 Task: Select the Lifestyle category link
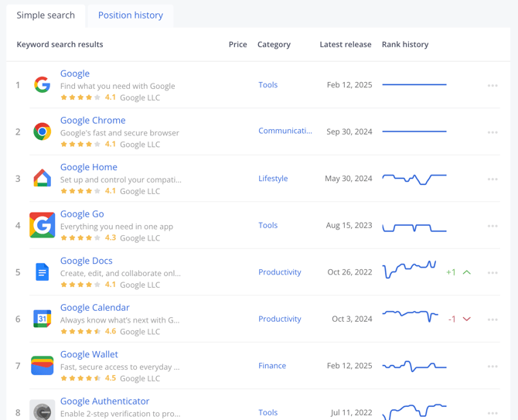coord(273,179)
